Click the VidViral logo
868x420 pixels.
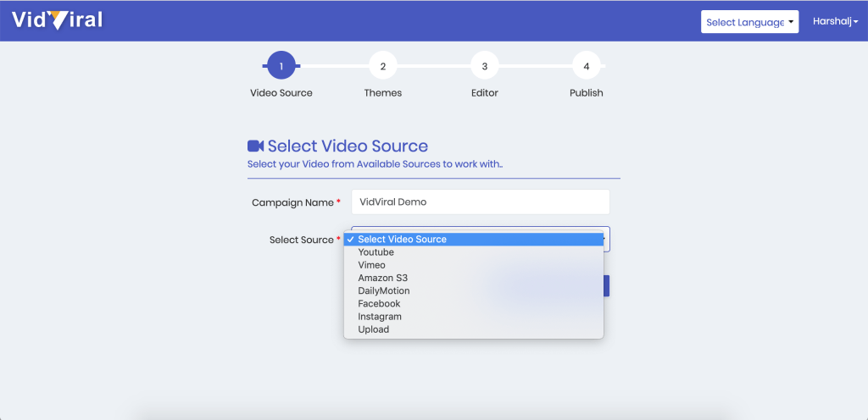tap(57, 20)
